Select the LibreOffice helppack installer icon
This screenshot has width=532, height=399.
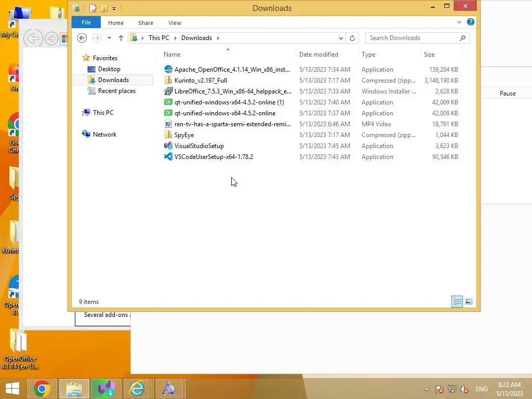click(168, 91)
